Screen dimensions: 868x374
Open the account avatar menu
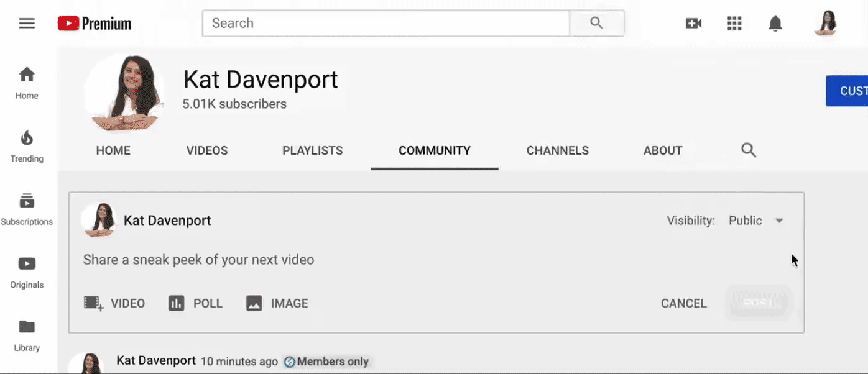[x=825, y=23]
